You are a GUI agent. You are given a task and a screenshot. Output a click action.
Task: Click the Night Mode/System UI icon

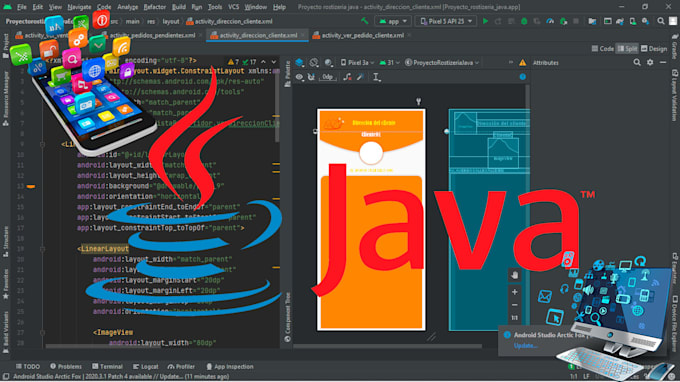pos(328,62)
